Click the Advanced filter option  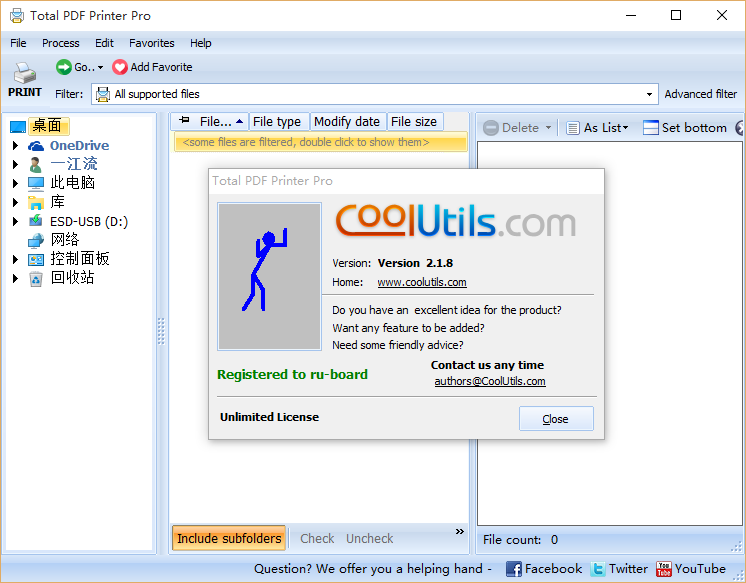click(700, 94)
